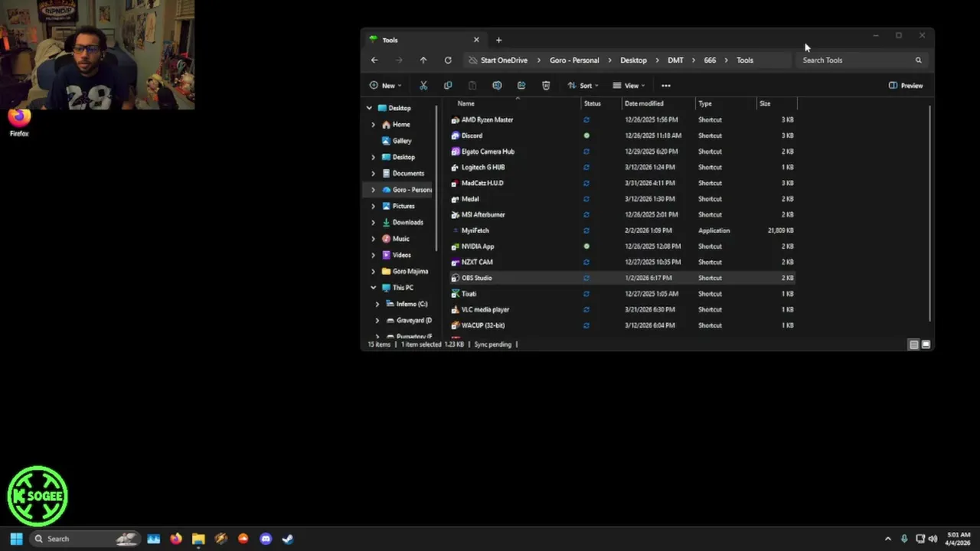The height and width of the screenshot is (551, 980).
Task: Rename the selected item
Action: click(x=497, y=86)
